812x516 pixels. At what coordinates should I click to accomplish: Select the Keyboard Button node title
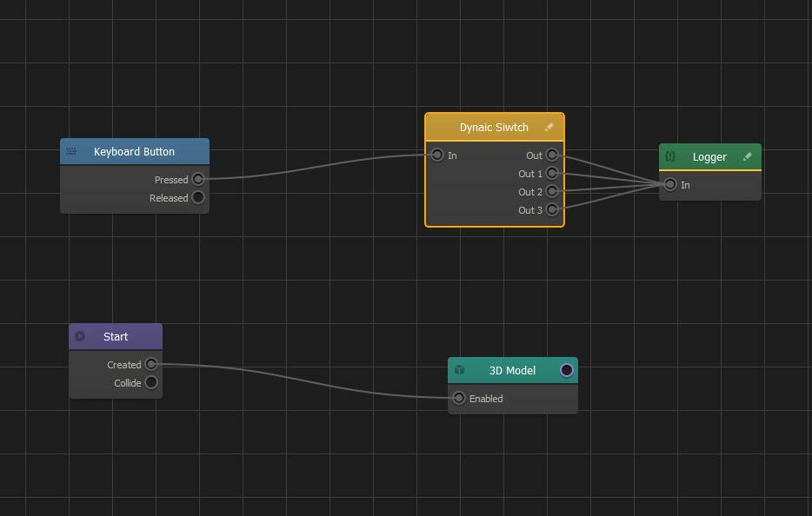point(134,152)
